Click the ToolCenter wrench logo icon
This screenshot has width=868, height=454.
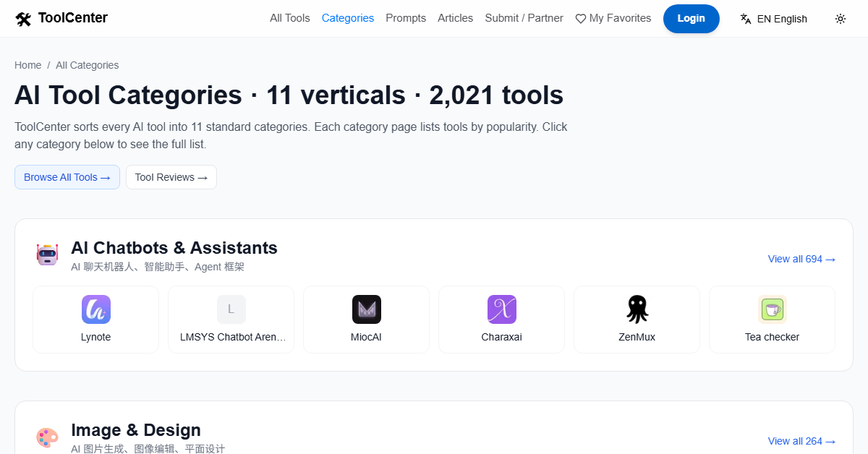pos(23,19)
